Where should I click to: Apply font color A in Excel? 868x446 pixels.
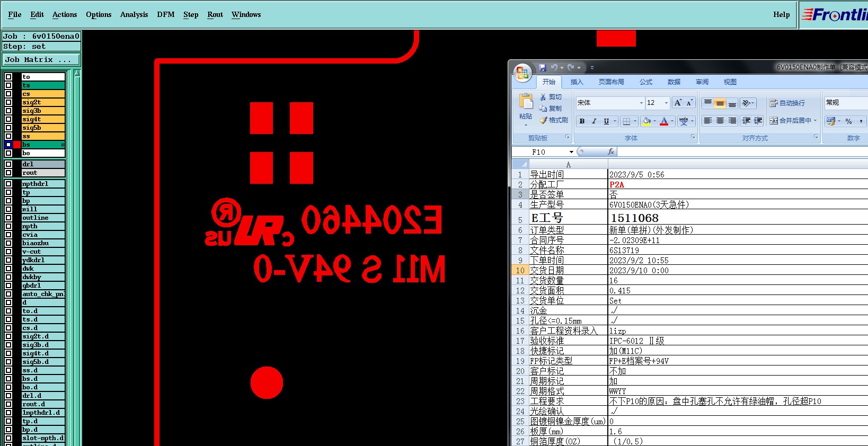(664, 121)
